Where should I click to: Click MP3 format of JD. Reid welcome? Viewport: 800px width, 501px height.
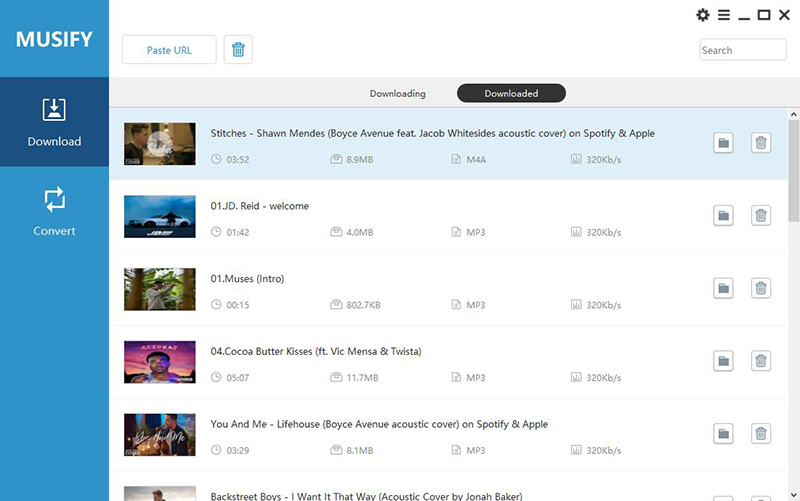[x=476, y=232]
